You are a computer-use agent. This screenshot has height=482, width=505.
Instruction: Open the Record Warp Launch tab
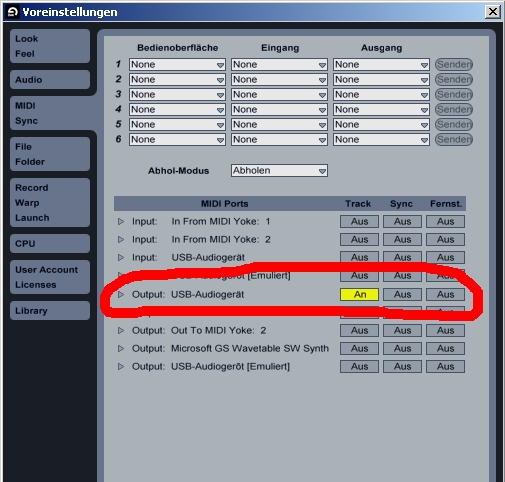click(50, 203)
